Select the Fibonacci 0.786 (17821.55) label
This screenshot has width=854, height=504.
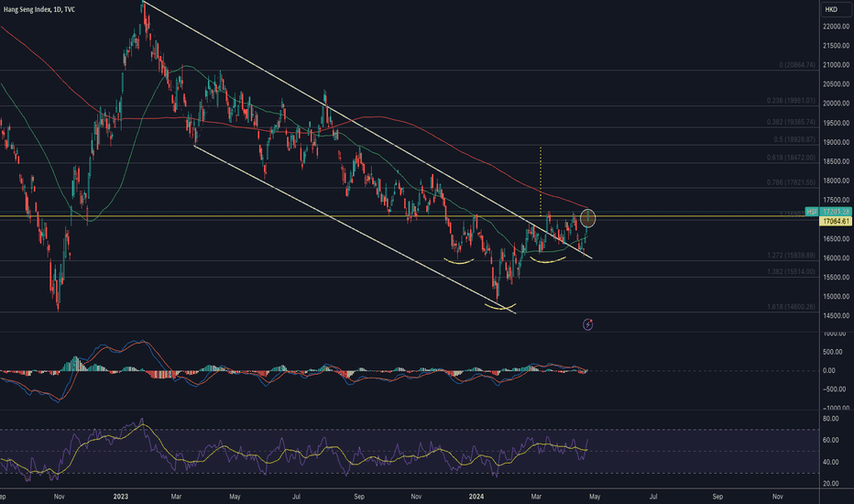click(x=791, y=182)
